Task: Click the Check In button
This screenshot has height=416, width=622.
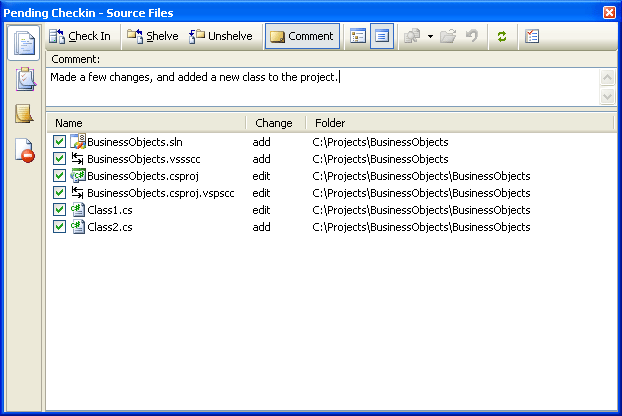Action: point(81,37)
